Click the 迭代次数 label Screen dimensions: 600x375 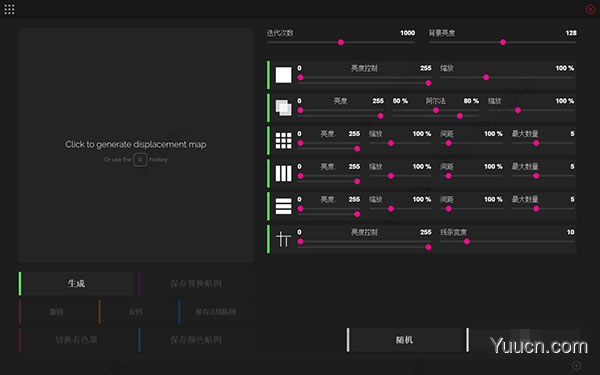coord(280,33)
